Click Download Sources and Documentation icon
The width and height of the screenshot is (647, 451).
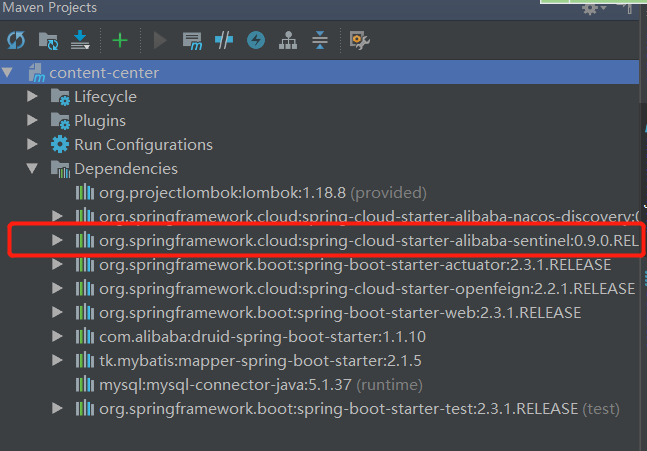point(80,40)
